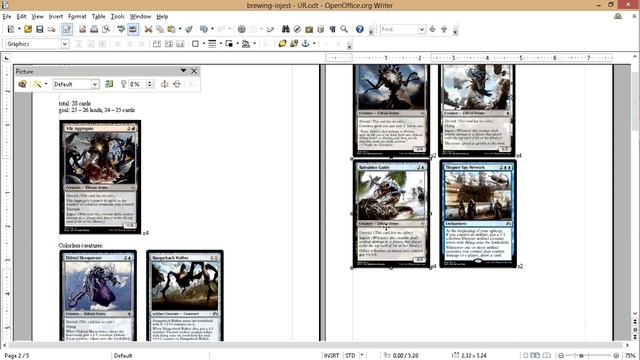Open the Window menu
The width and height of the screenshot is (640, 360).
[140, 16]
